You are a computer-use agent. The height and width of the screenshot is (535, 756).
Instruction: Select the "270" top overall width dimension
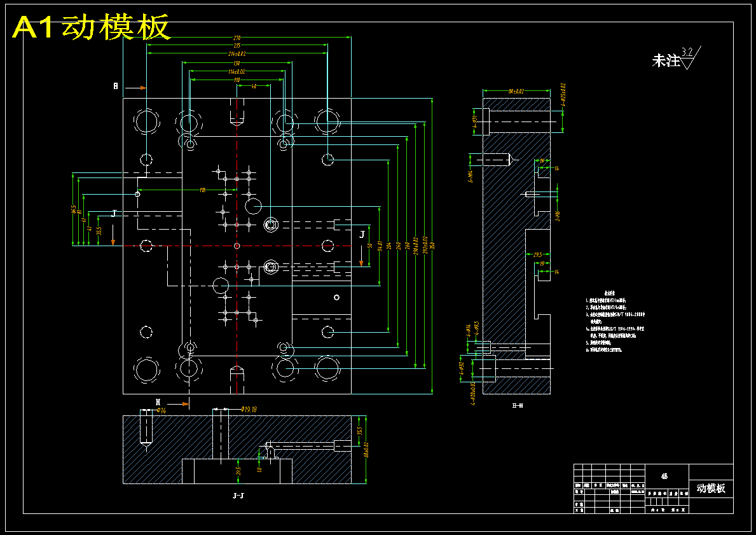pyautogui.click(x=237, y=38)
